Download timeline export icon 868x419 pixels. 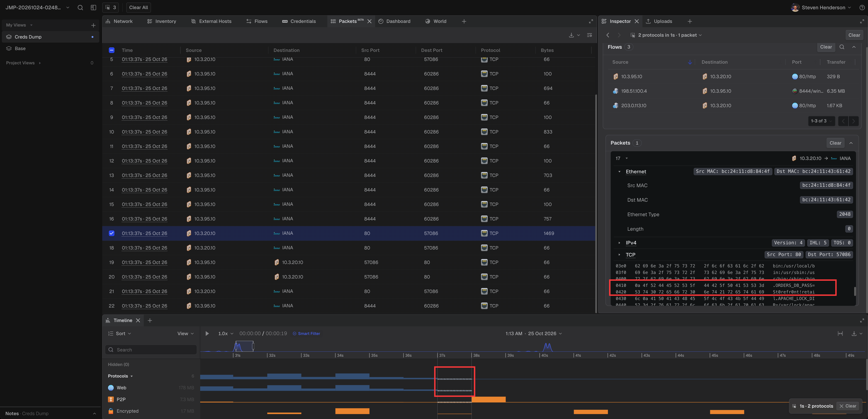click(854, 333)
